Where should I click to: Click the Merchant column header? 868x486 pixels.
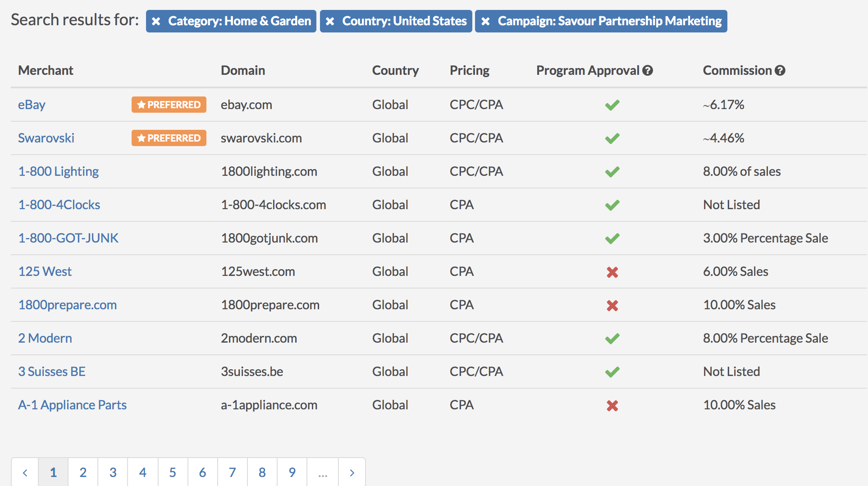(x=46, y=70)
